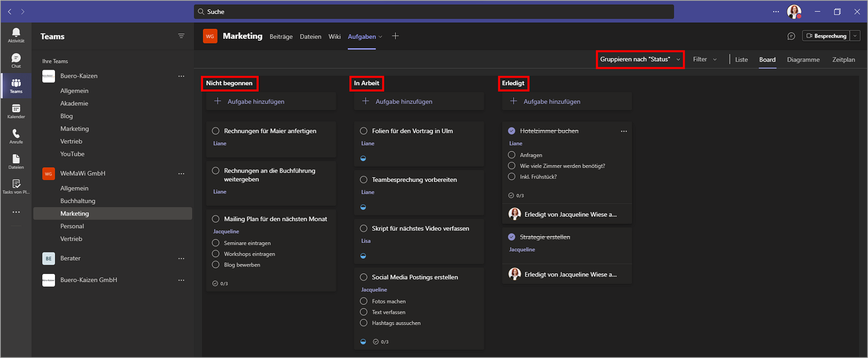Check the Inkl. Frühstück? checklist item
Screen dimensions: 868x358
coord(512,177)
